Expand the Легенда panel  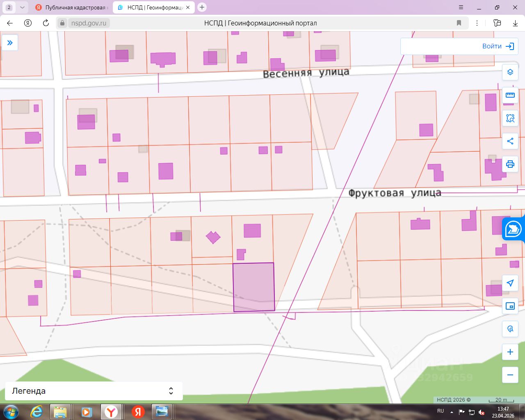coord(94,391)
